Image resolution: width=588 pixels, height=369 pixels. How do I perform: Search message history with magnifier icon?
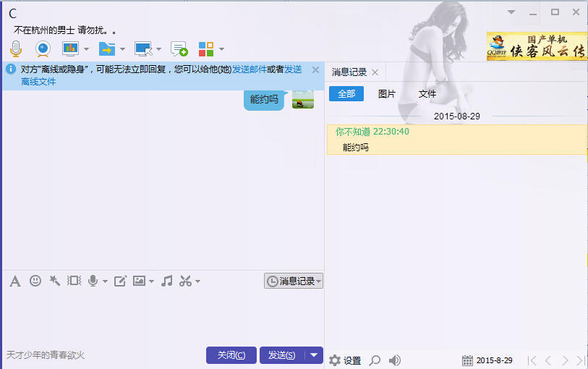tap(375, 360)
